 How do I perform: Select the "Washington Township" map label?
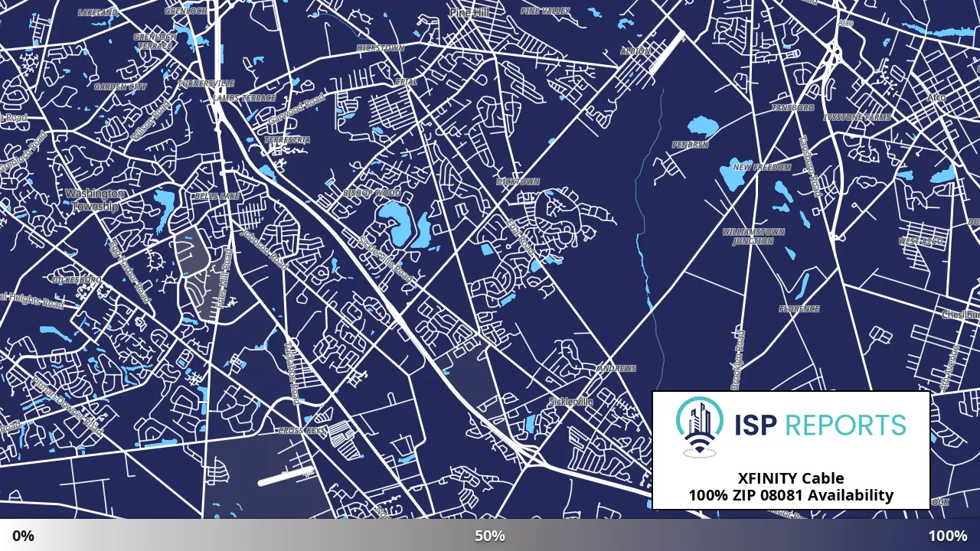point(95,200)
